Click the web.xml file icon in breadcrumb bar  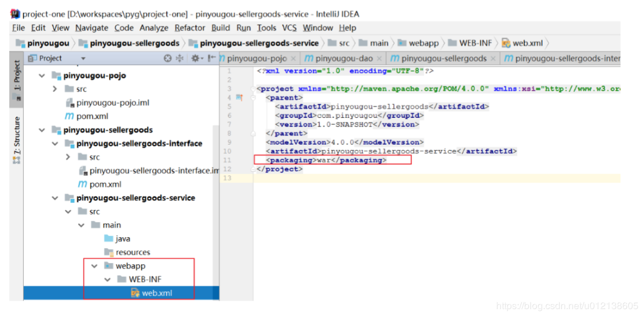point(506,43)
